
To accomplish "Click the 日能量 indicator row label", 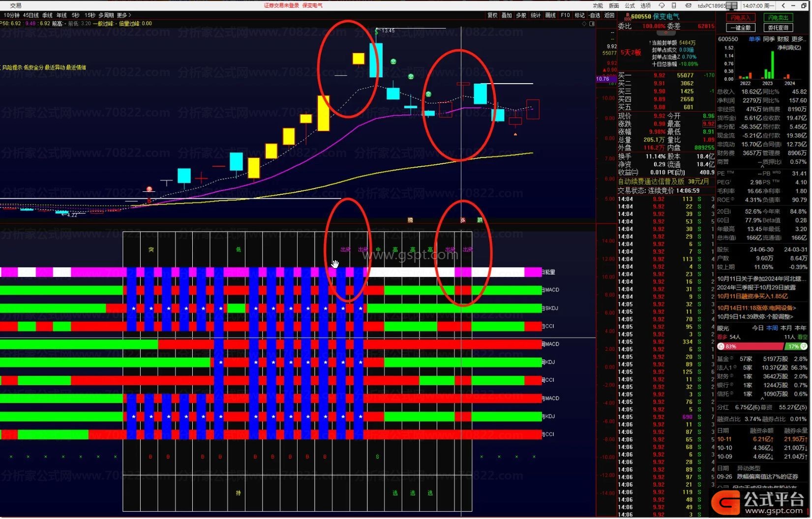I will pos(548,272).
